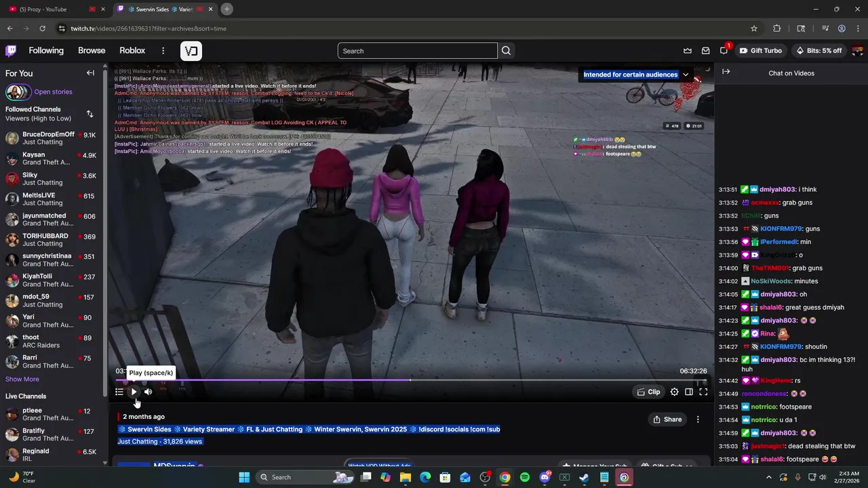Expand Show More followed channels
This screenshot has height=488, width=868.
(22, 380)
